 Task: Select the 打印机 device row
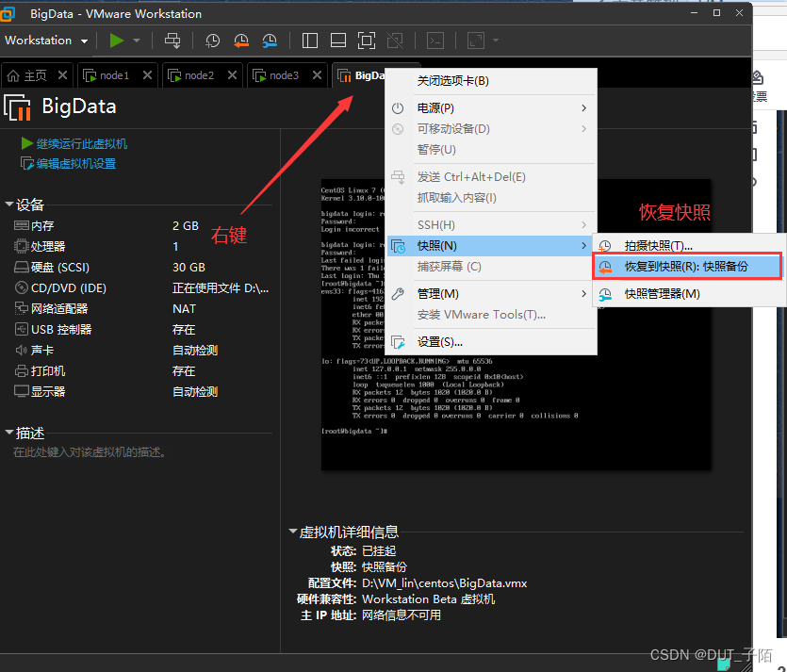[x=142, y=371]
